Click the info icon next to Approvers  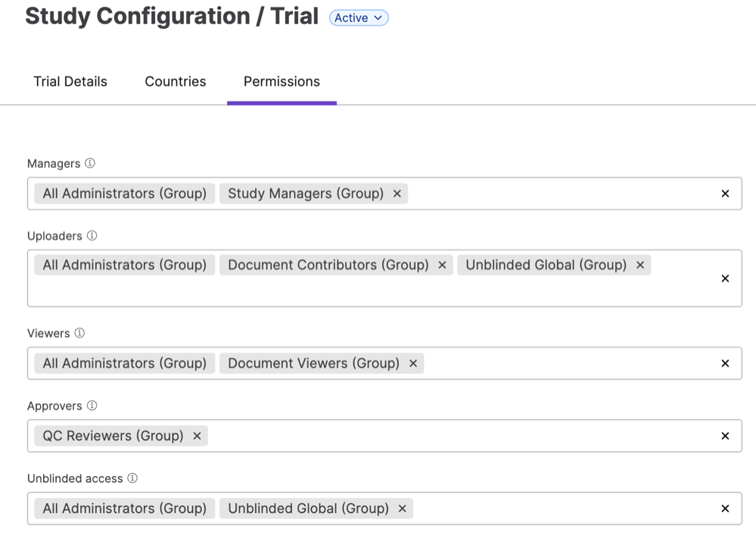tap(92, 406)
